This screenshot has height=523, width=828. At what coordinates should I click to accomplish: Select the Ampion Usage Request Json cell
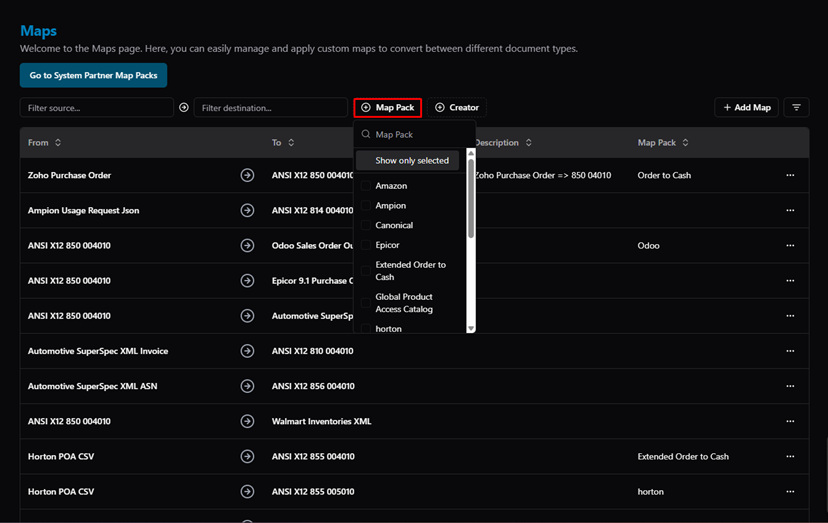point(83,210)
